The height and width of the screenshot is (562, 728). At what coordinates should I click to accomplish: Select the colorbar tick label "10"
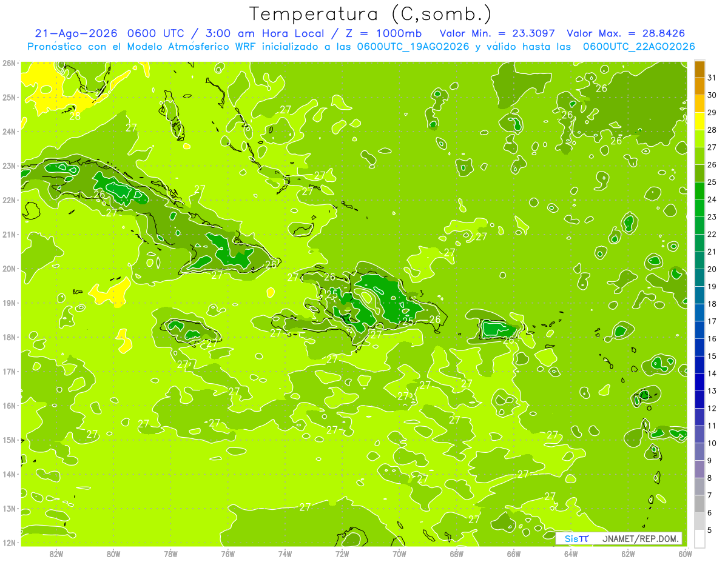coord(712,443)
